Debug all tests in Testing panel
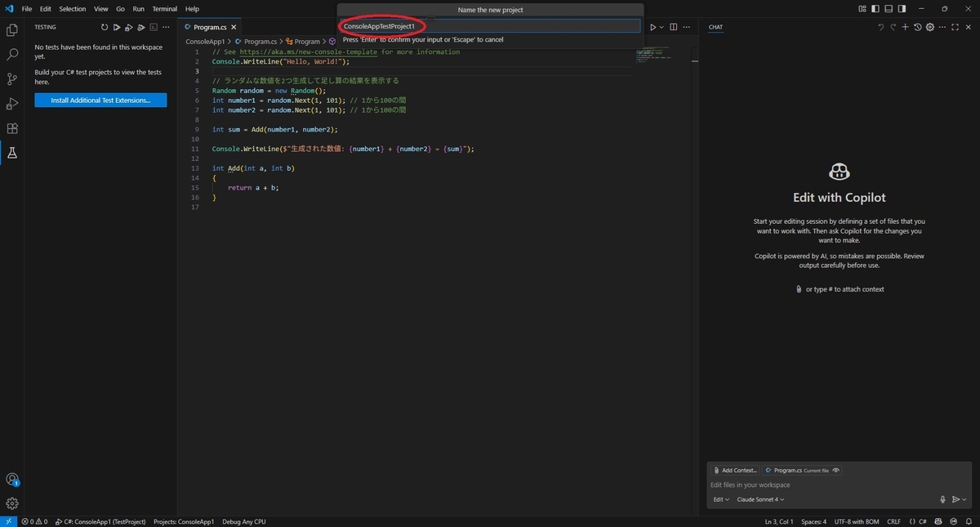980x527 pixels. 129,27
